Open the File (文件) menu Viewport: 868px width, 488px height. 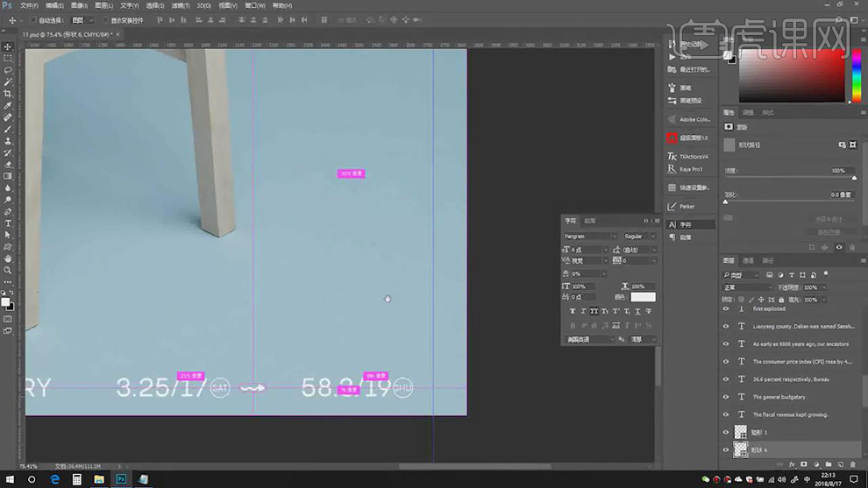click(29, 5)
